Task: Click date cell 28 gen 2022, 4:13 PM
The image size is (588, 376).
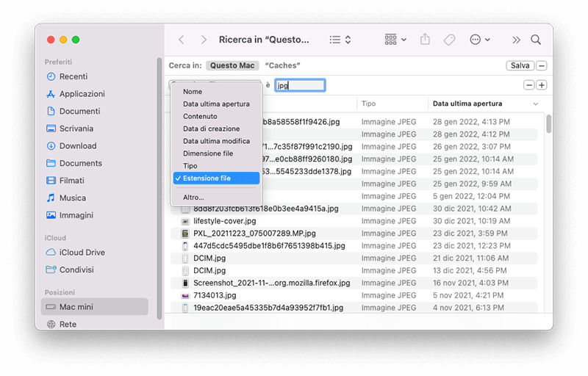Action: click(x=471, y=122)
